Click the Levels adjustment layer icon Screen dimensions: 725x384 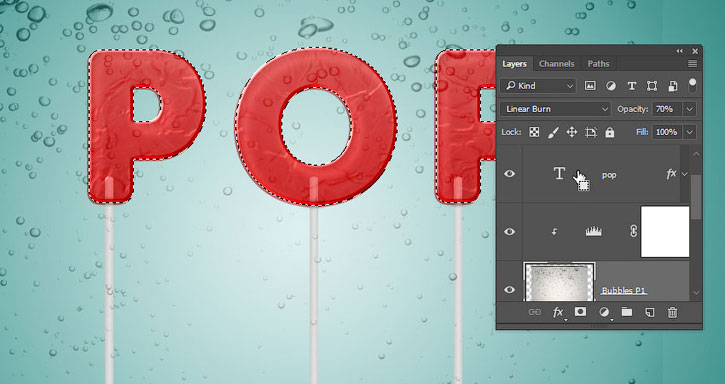593,232
